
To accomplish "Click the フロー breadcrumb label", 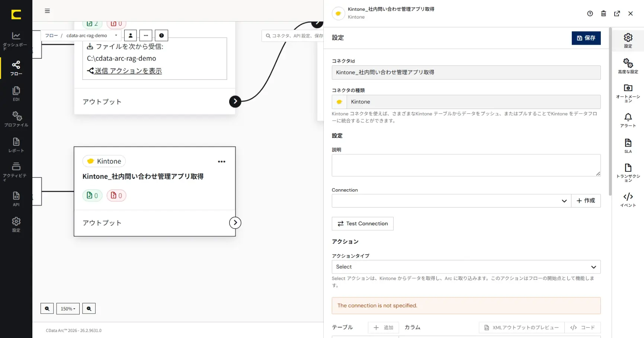I will 51,36.
